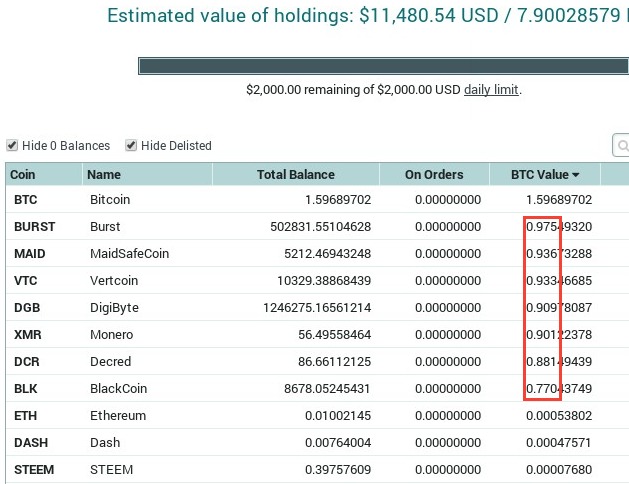The image size is (629, 484).
Task: Click the Bitcoin name cell
Action: click(110, 200)
